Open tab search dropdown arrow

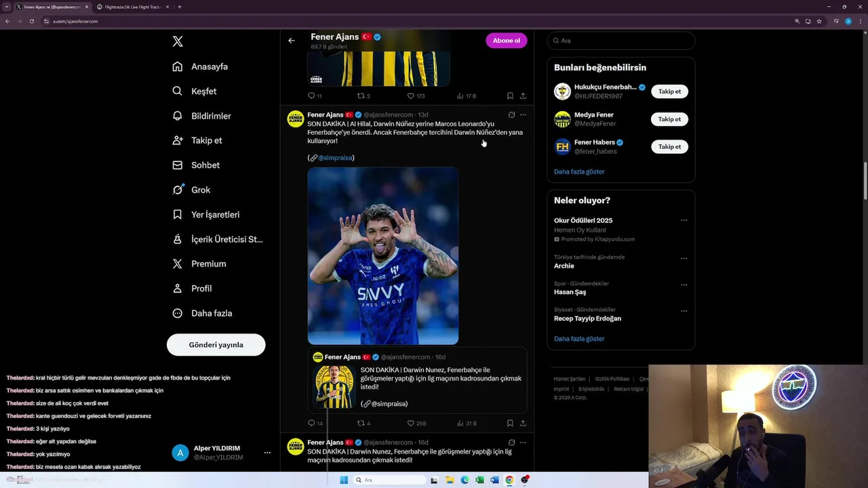7,7
